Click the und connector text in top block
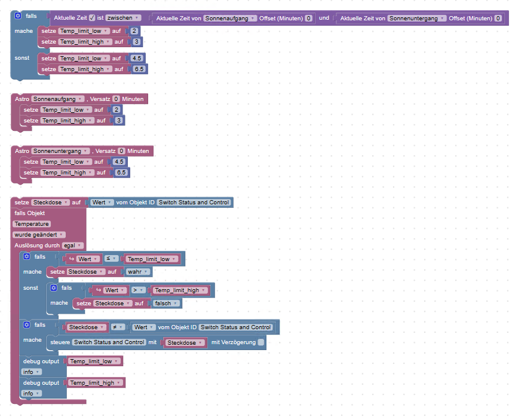 324,18
